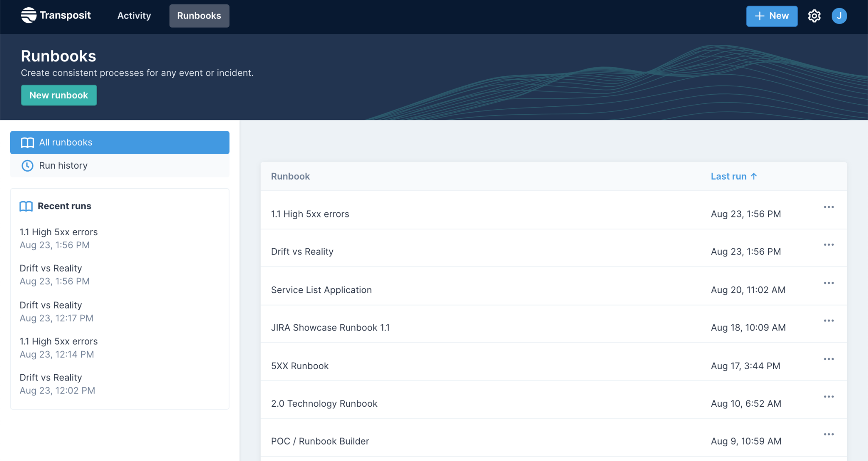Click the Run history clock icon
The image size is (868, 461).
[x=27, y=166]
